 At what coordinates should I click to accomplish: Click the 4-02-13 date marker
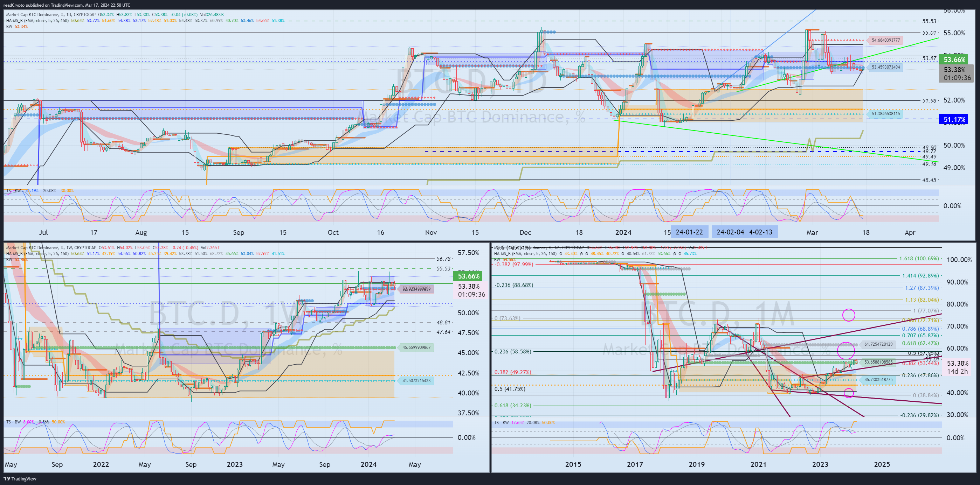(760, 232)
